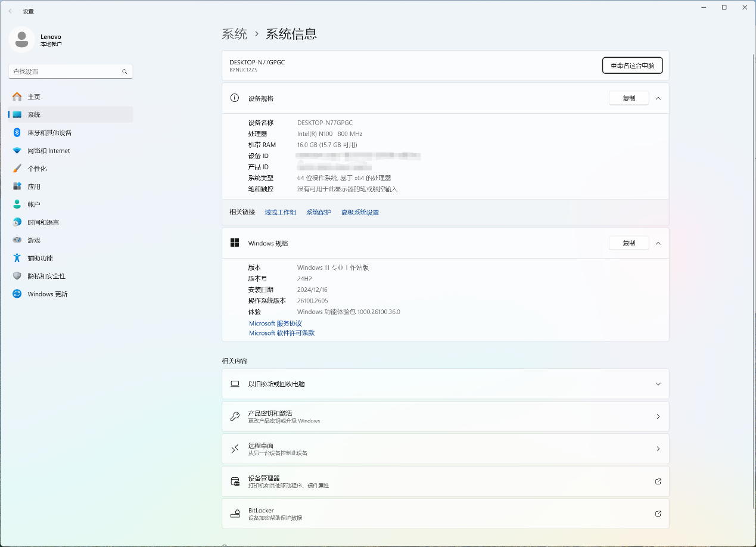The height and width of the screenshot is (547, 756).
Task: Open Privacy and security (隐私和安全性) menu item
Action: (46, 276)
